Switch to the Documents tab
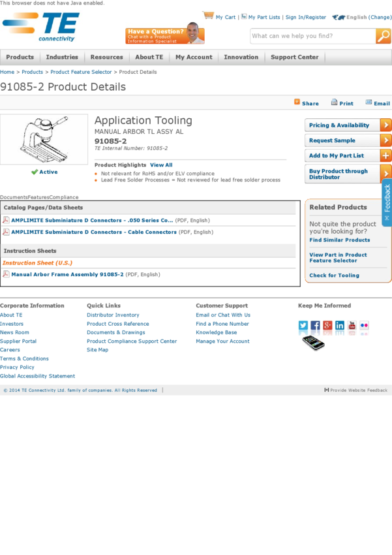 14,197
